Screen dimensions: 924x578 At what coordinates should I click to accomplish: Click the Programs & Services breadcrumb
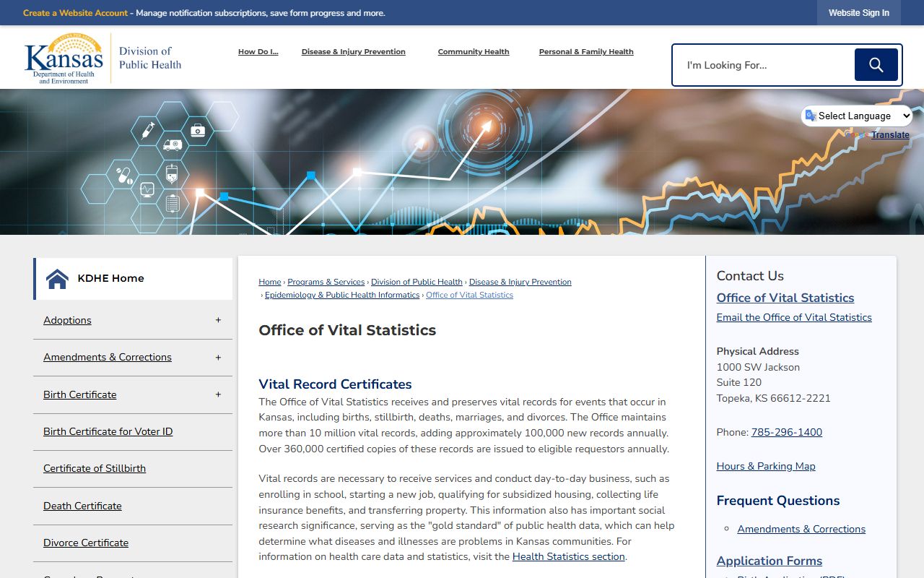tap(326, 282)
